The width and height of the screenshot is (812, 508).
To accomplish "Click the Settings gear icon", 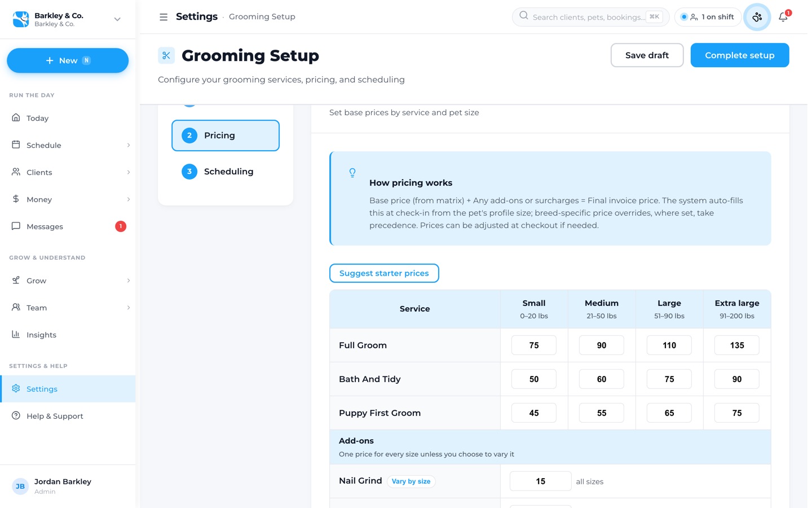I will [16, 389].
